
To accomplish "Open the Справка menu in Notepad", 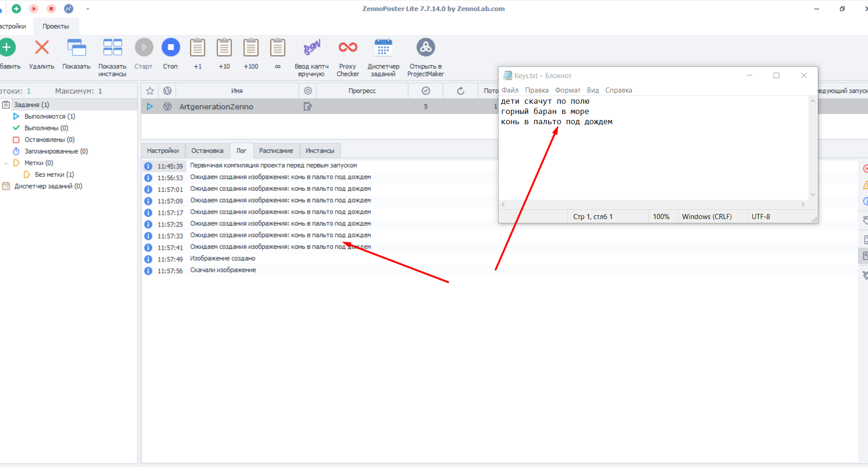I will (618, 90).
